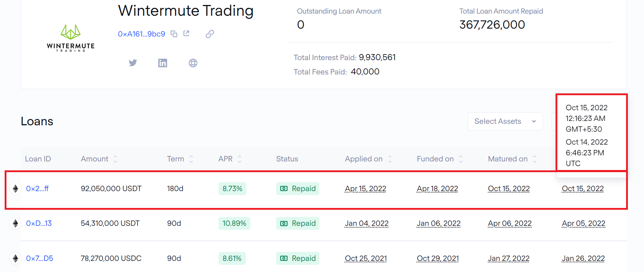Open wallet address in external explorer
This screenshot has height=272, width=644.
tap(186, 34)
